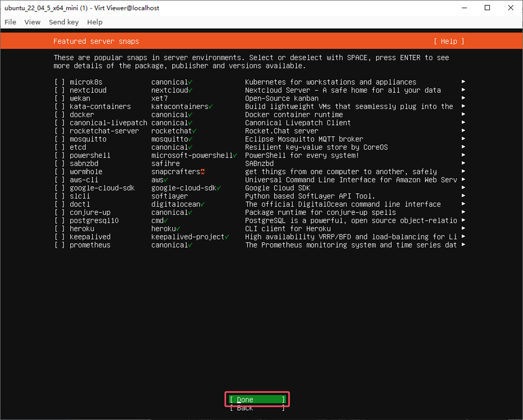This screenshot has height=420, width=523.
Task: Click the keepalived-project verified checkmark
Action: pyautogui.click(x=227, y=237)
